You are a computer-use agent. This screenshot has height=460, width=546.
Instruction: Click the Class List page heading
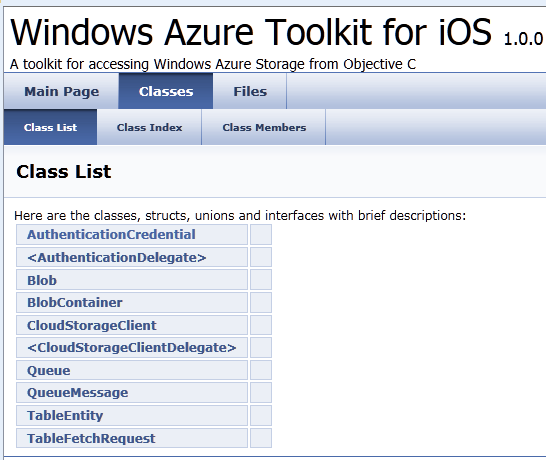(64, 171)
